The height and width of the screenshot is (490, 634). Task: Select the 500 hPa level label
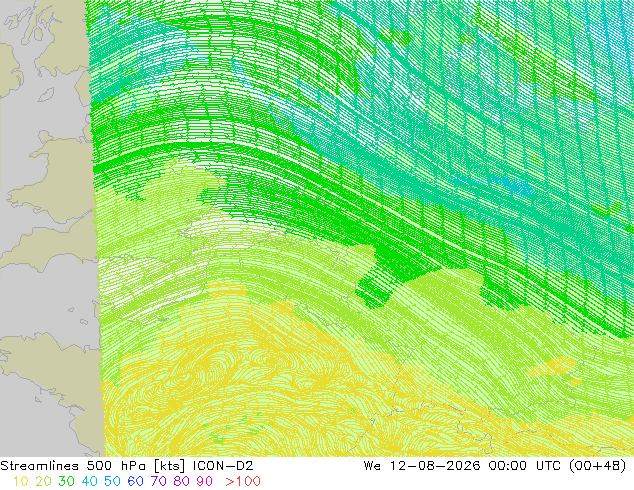pos(117,466)
